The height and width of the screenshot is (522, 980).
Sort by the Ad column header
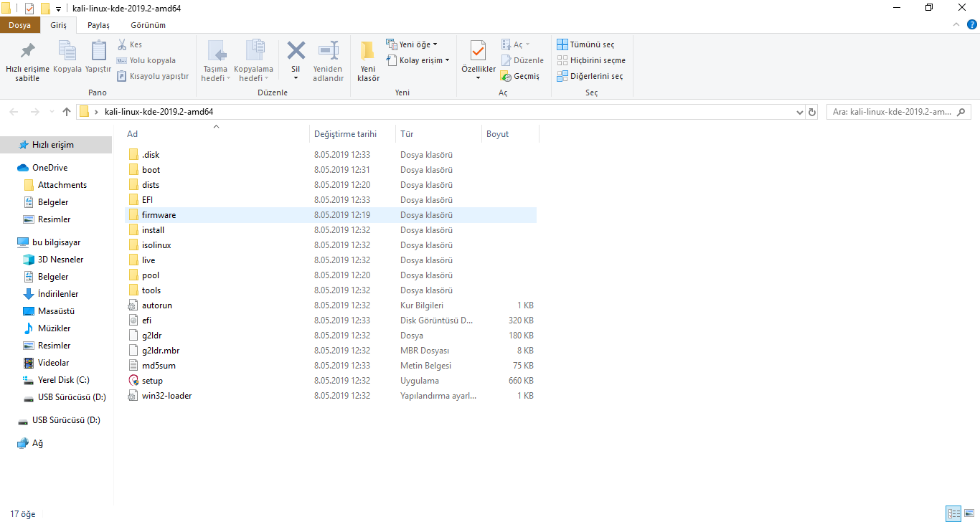[x=217, y=134]
